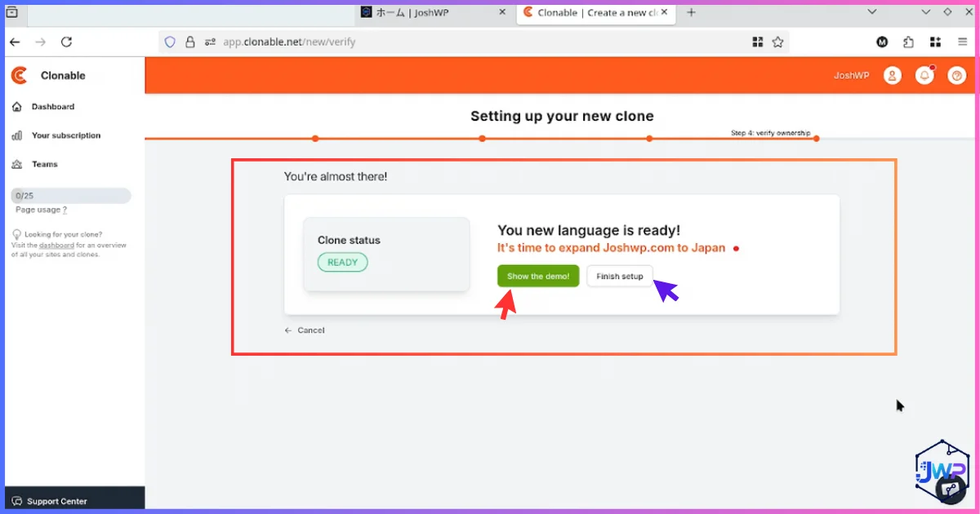Click the app.clonable.net address bar

click(x=474, y=42)
